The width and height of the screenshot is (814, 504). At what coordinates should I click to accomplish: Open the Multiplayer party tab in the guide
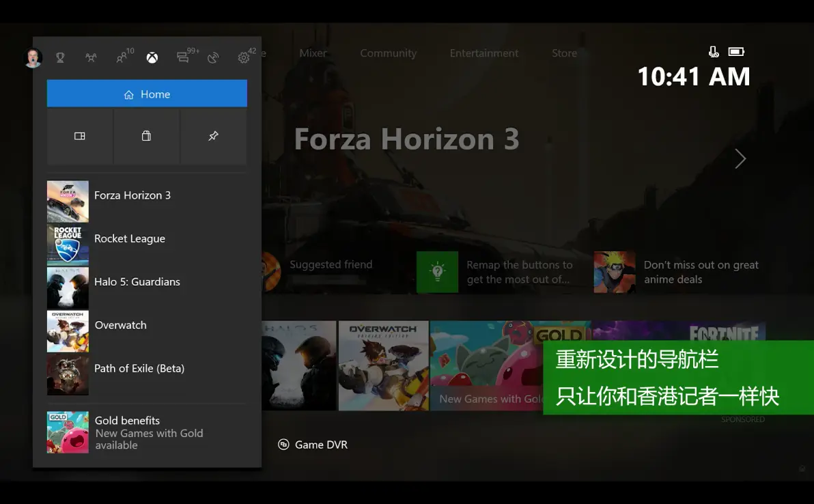click(x=91, y=57)
